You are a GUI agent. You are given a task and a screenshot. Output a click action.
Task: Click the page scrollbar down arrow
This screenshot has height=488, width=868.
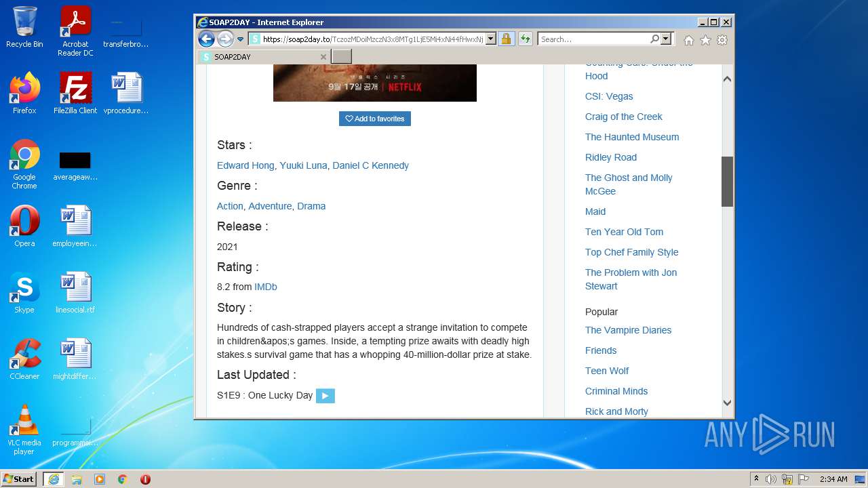click(727, 403)
